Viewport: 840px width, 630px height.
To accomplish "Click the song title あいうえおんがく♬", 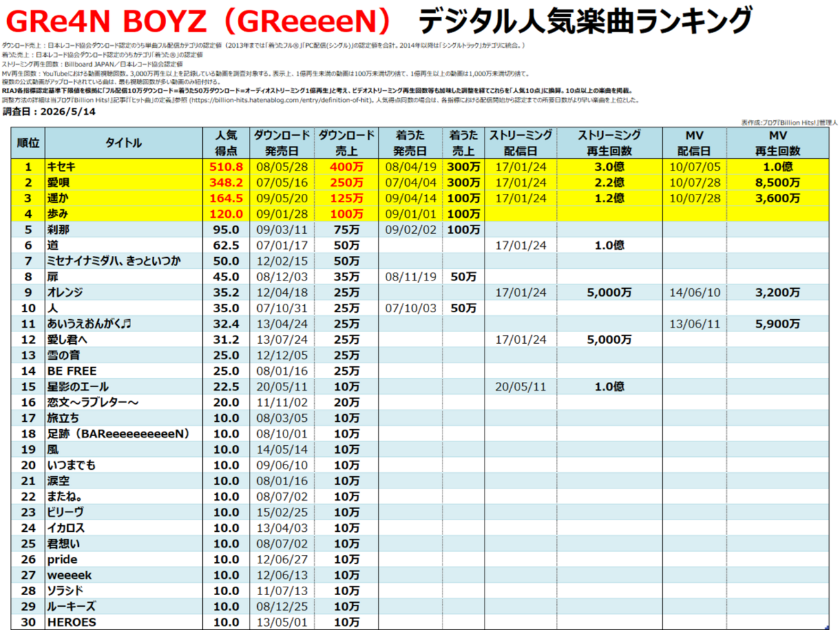I will [x=89, y=324].
